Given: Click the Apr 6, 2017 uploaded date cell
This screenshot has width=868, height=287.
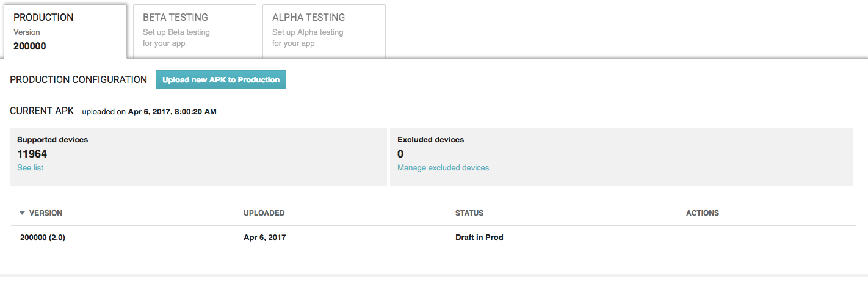Looking at the screenshot, I should pos(264,238).
